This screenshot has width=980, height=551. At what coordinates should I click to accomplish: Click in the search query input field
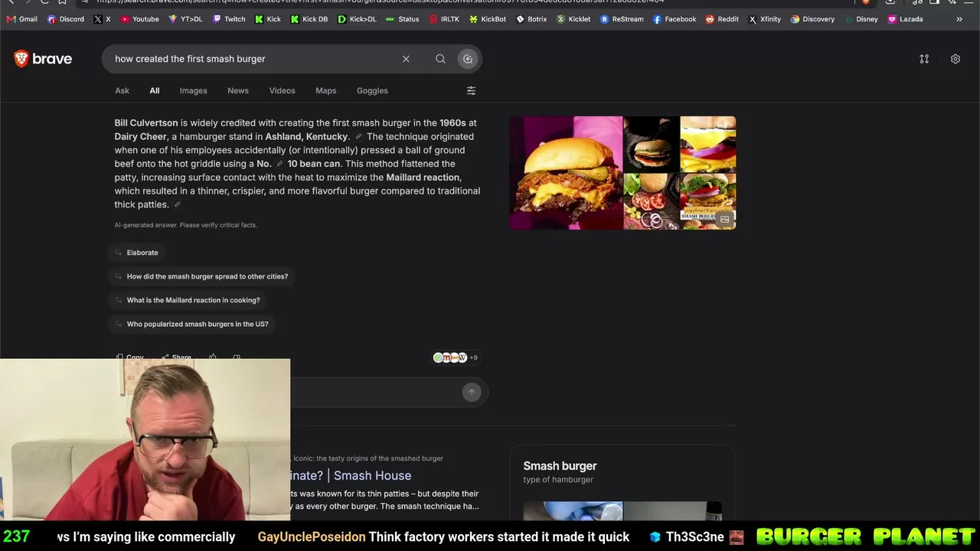[253, 59]
